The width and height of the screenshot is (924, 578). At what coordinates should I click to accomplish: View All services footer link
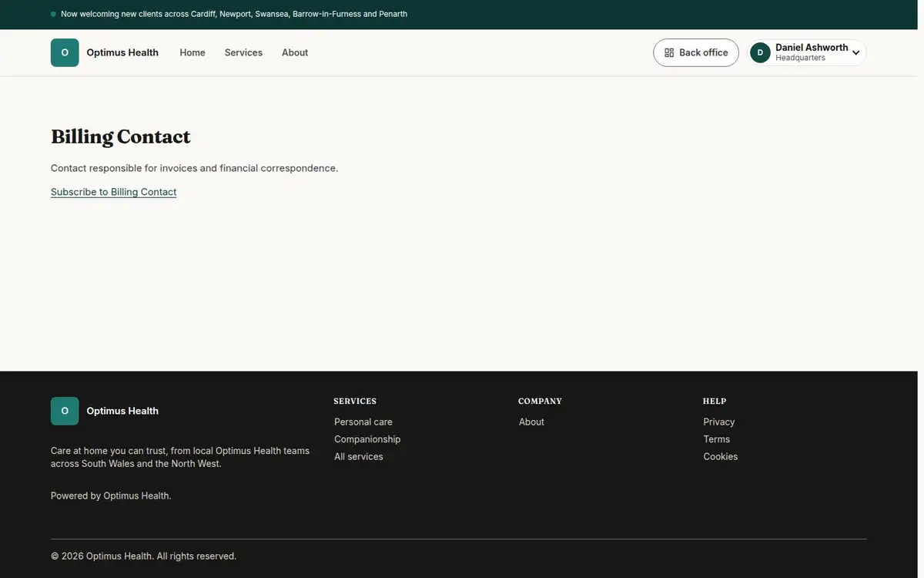pyautogui.click(x=359, y=456)
